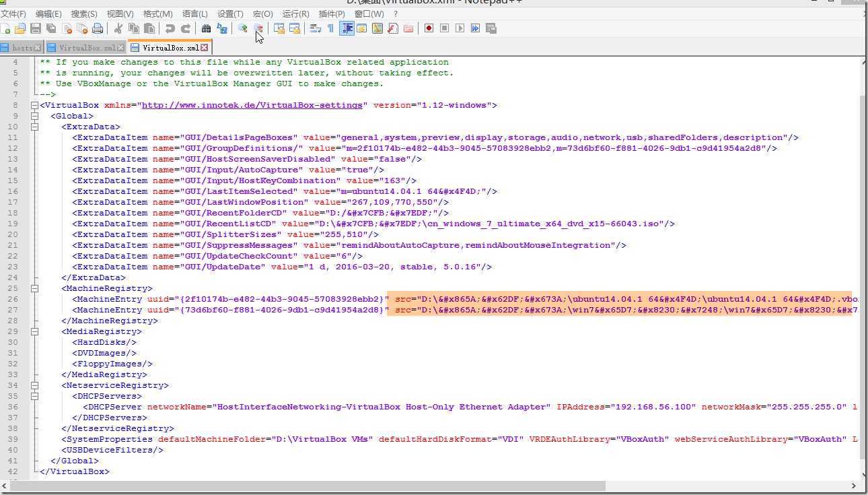This screenshot has height=495, width=868.
Task: Open the Document Map icon
Action: click(377, 28)
